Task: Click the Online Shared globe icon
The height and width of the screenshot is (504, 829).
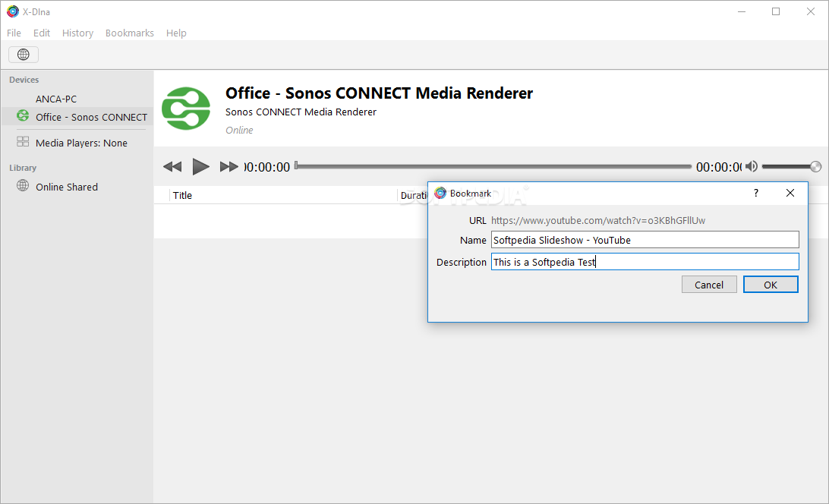Action: pyautogui.click(x=23, y=185)
